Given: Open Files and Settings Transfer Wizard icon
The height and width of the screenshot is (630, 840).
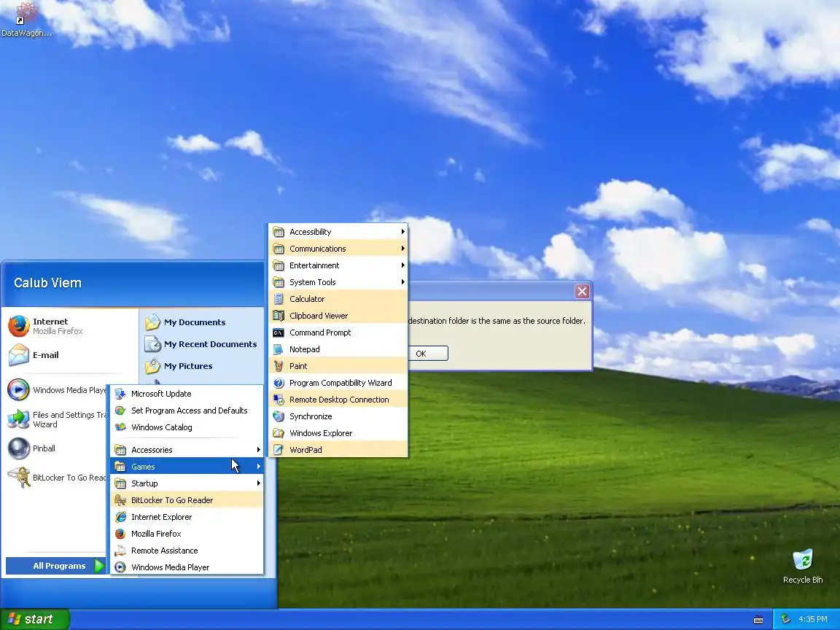Looking at the screenshot, I should (19, 419).
